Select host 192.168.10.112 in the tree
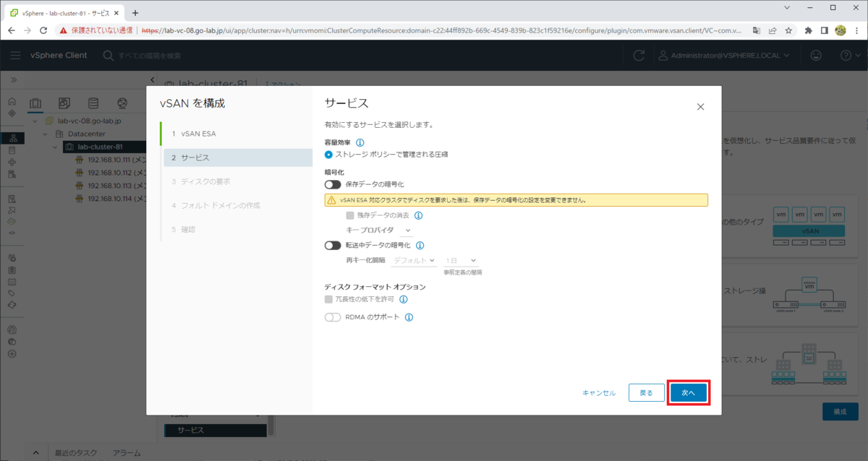 coord(112,173)
